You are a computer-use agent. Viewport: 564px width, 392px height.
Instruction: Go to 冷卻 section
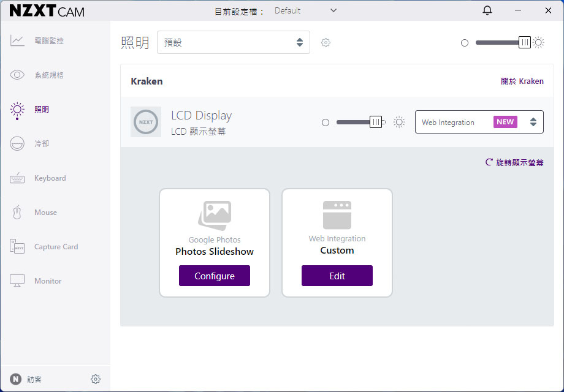(x=42, y=144)
